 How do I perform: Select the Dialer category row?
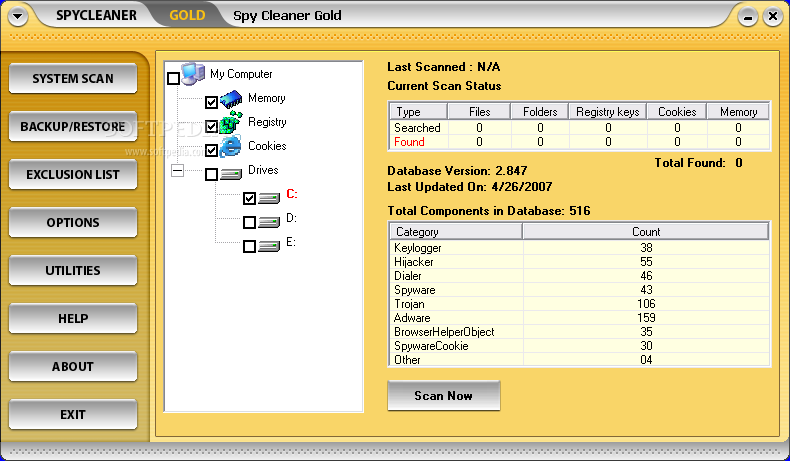pos(579,276)
